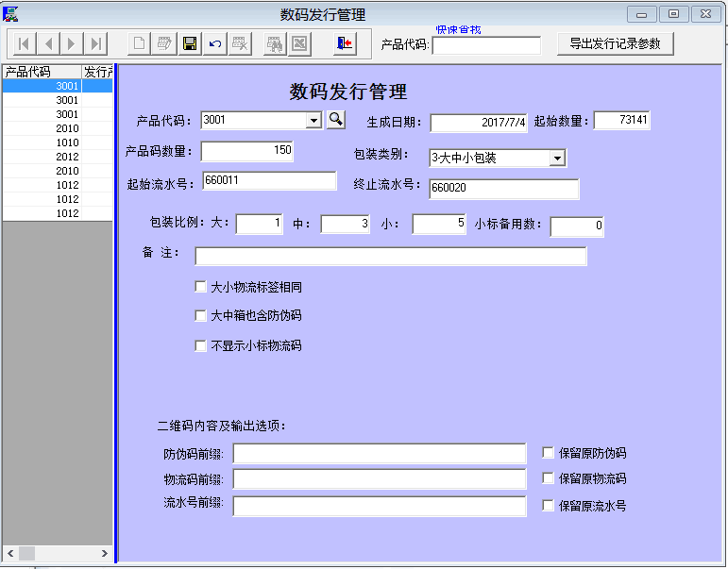
Task: Click the 中 ratio field
Action: [345, 225]
